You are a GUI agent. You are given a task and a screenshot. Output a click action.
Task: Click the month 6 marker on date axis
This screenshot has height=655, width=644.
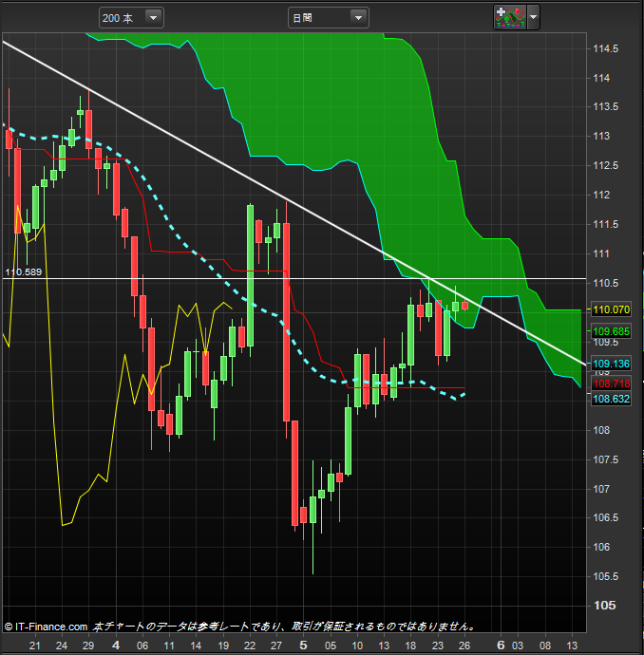pyautogui.click(x=501, y=646)
